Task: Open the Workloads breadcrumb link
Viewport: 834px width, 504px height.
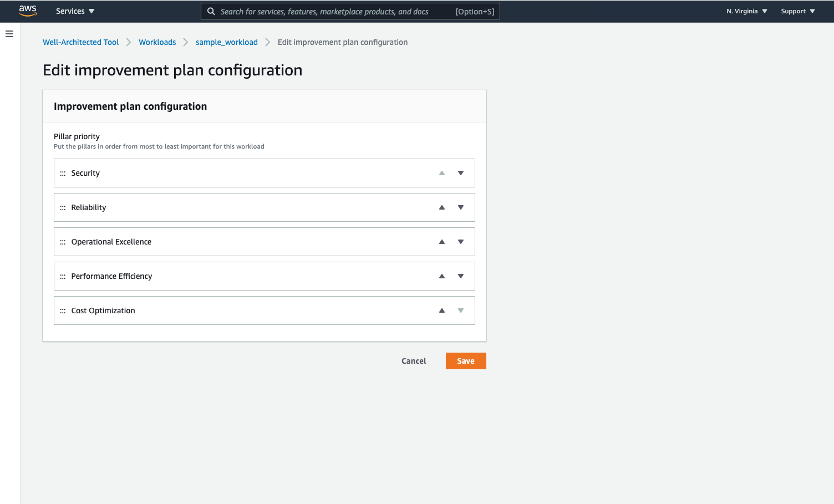Action: (157, 42)
